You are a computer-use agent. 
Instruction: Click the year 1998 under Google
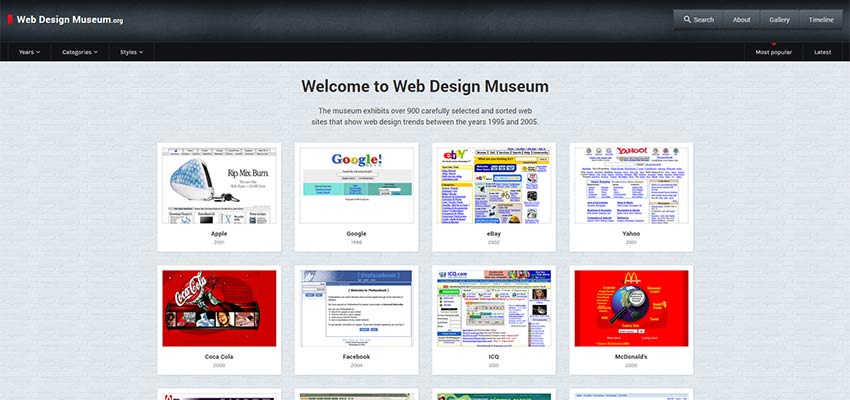click(x=357, y=242)
